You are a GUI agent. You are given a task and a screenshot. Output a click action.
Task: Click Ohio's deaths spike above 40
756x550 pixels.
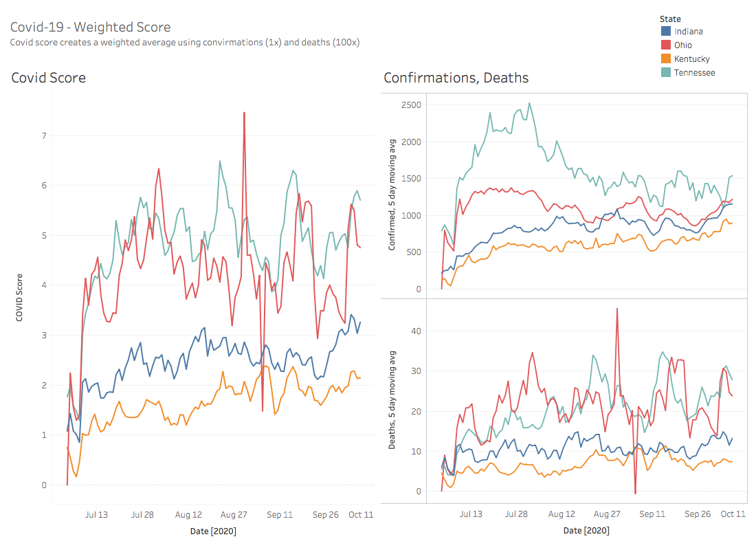pos(617,309)
